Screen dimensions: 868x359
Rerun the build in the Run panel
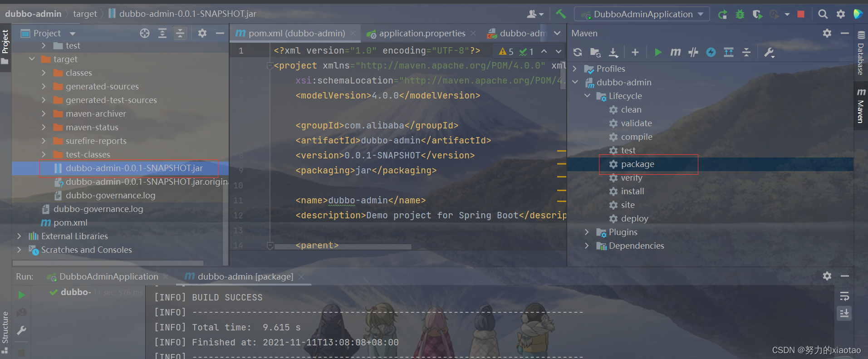[x=21, y=295]
